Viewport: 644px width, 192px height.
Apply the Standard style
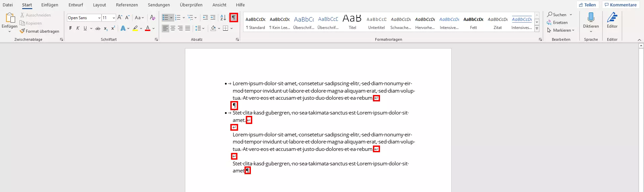255,22
